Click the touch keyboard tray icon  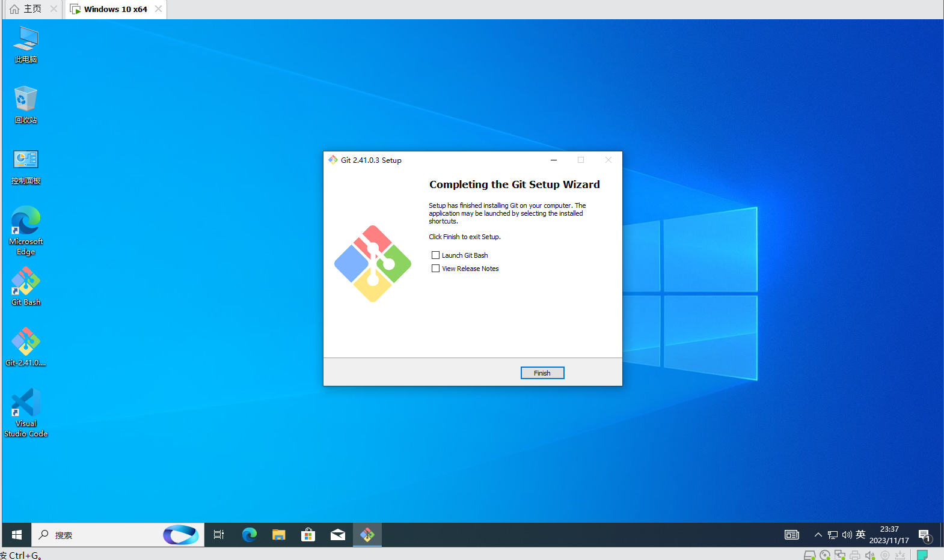click(792, 535)
